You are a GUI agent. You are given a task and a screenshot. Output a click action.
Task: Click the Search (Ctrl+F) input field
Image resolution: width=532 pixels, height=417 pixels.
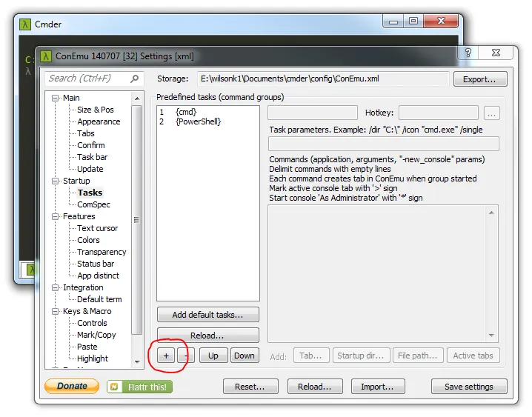(86, 79)
